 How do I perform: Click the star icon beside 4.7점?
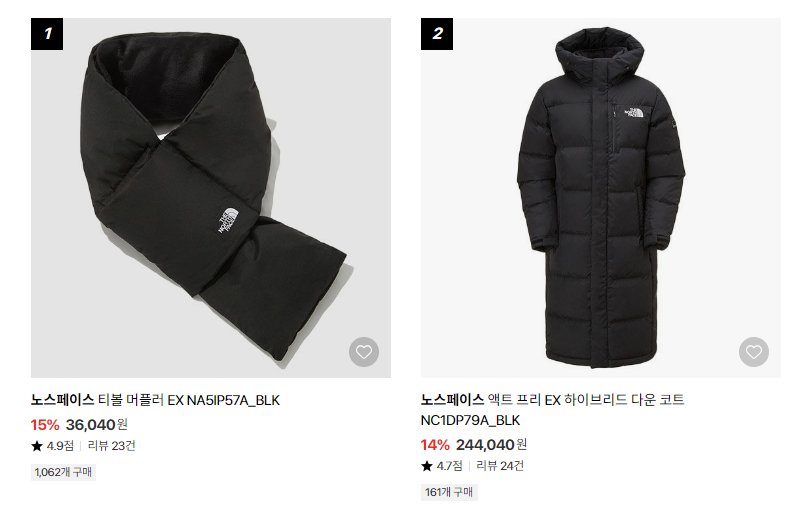tap(426, 466)
